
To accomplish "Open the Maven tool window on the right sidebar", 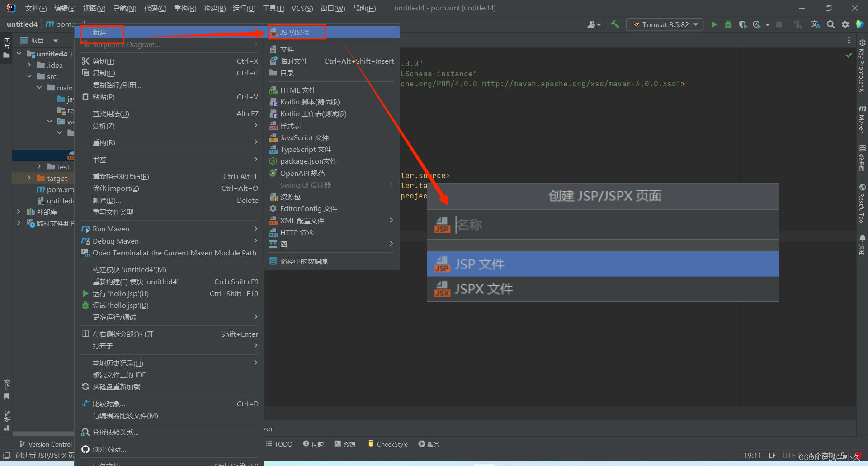I will coord(862,120).
